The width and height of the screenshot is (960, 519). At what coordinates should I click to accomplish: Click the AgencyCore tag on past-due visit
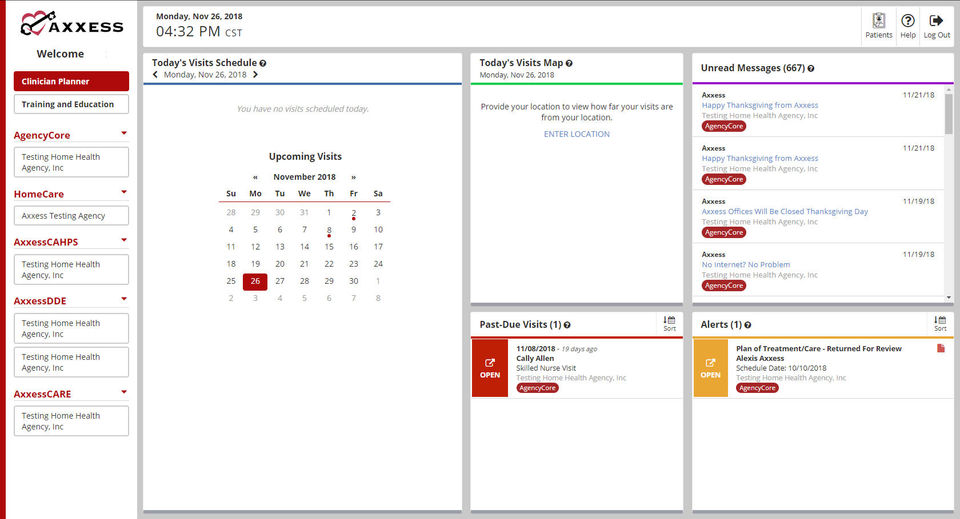pos(538,388)
